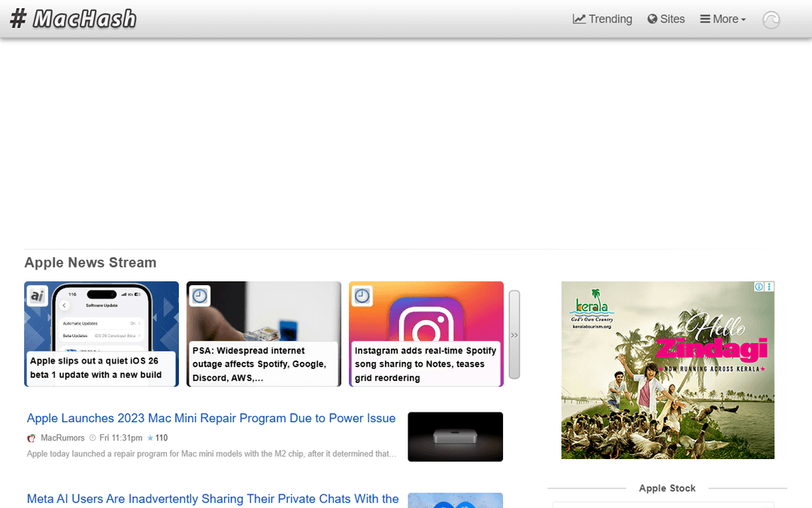This screenshot has width=812, height=508.
Task: Open the Meta AI private chats article
Action: point(213,499)
